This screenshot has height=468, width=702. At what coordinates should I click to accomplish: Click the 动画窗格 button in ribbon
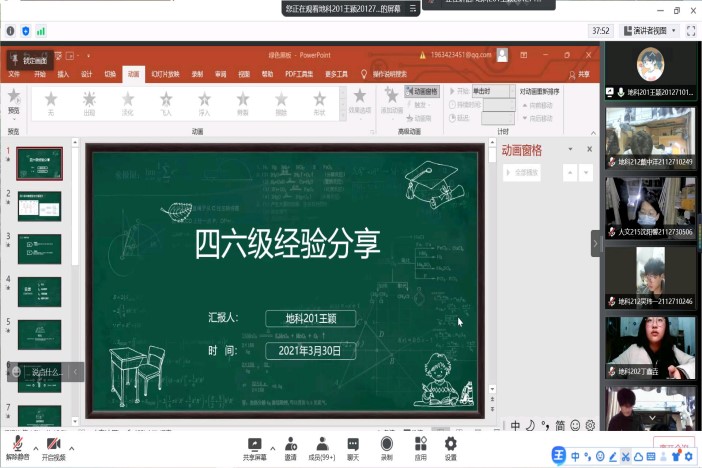422,91
